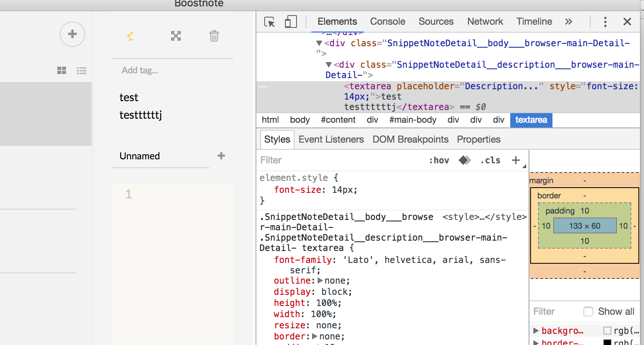Viewport: 644px width, 345px height.
Task: Open the animations diamond icon in Styles
Action: pos(464,160)
